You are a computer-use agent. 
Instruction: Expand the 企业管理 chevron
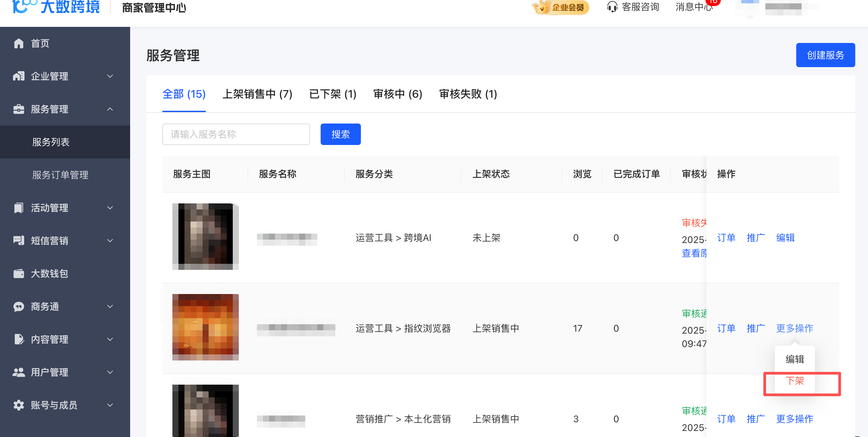110,76
